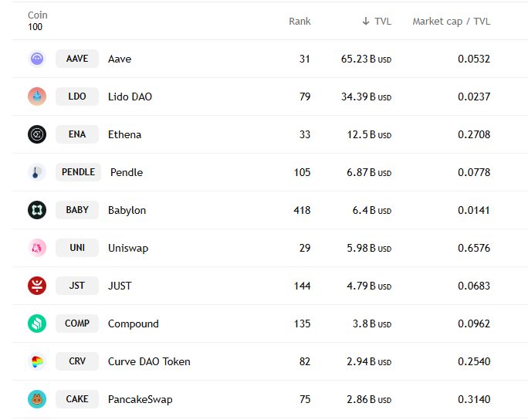
Task: Click the Uniswap unicorn logo icon
Action: pos(37,248)
